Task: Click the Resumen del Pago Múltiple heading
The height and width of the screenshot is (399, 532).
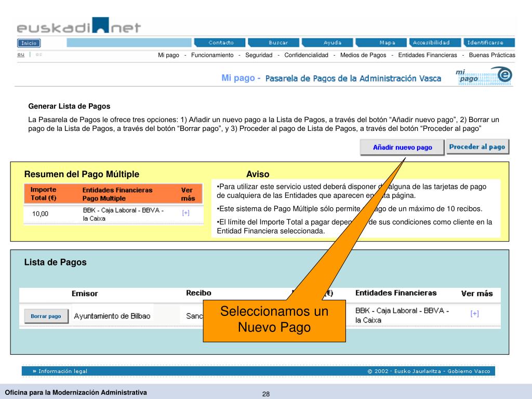Action: point(82,174)
